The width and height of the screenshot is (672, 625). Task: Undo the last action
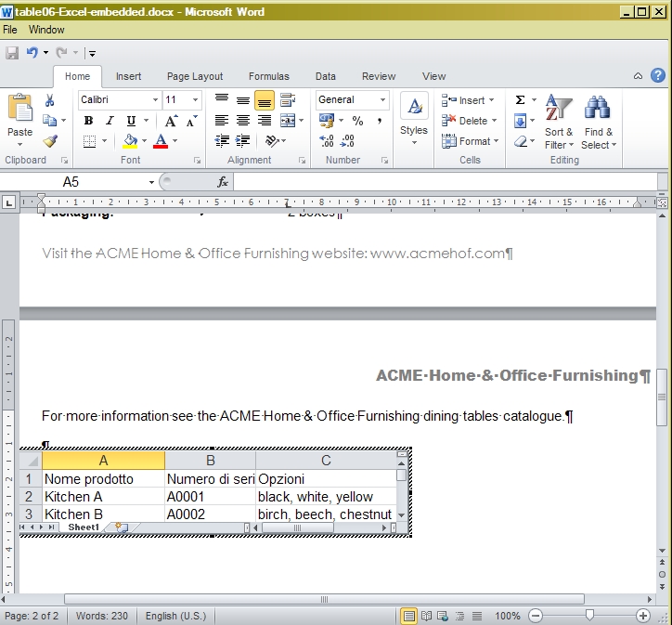coord(32,53)
